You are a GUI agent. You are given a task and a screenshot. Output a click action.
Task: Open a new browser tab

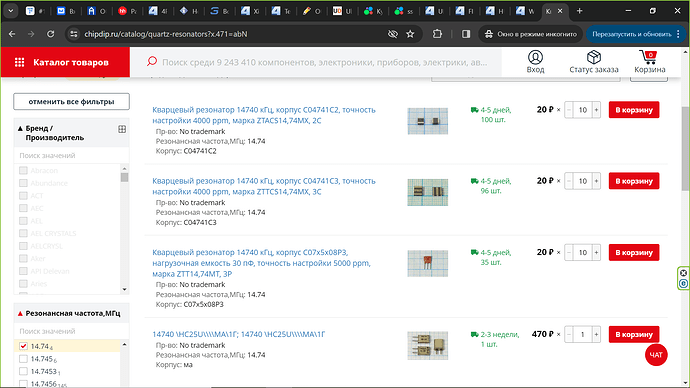pyautogui.click(x=580, y=11)
